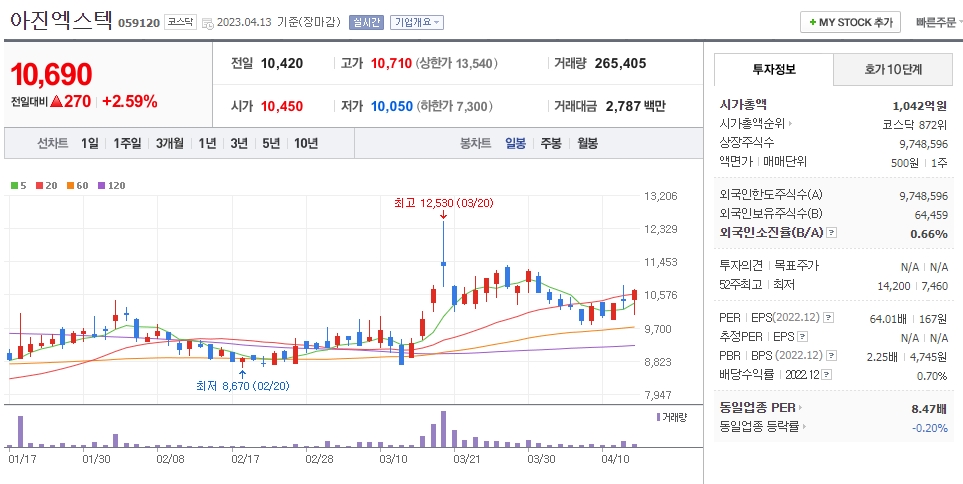Select the 3년 line chart period
This screenshot has width=963, height=484.
(239, 144)
